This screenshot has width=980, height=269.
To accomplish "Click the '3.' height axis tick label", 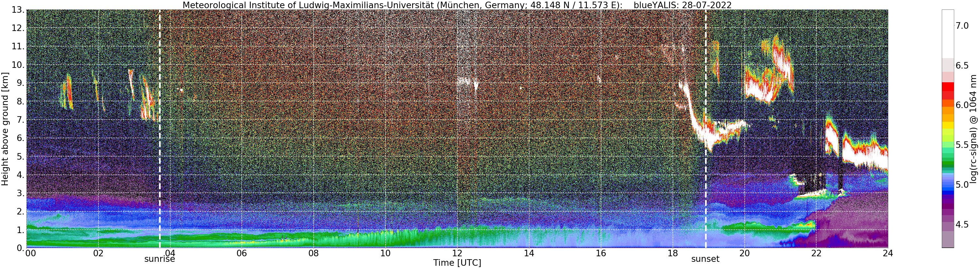I will click(20, 193).
